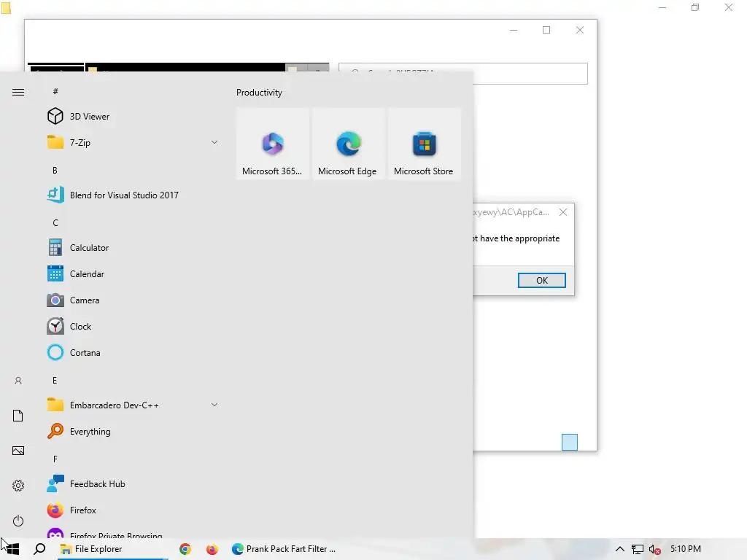Open the 5:10 PM clock flyout
747x560 pixels.
686,548
